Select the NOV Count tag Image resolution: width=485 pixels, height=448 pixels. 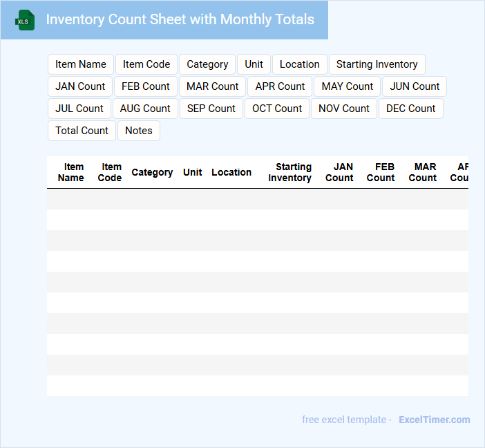pyautogui.click(x=344, y=109)
